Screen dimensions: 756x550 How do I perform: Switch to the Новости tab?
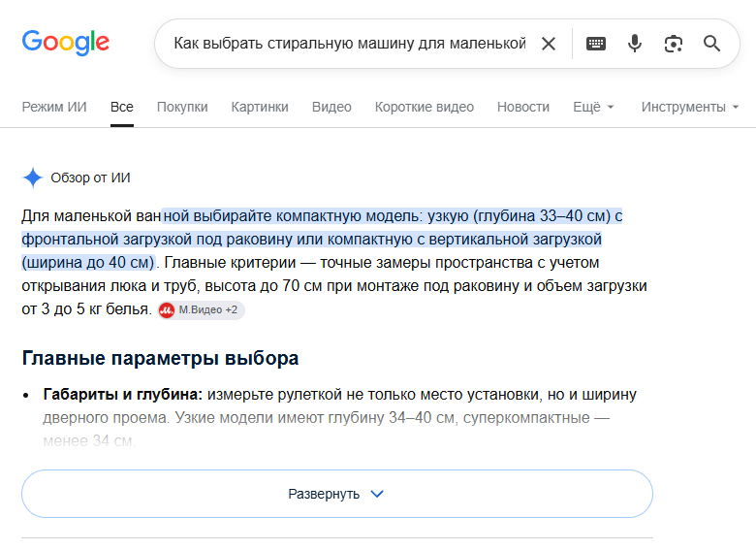(x=523, y=107)
